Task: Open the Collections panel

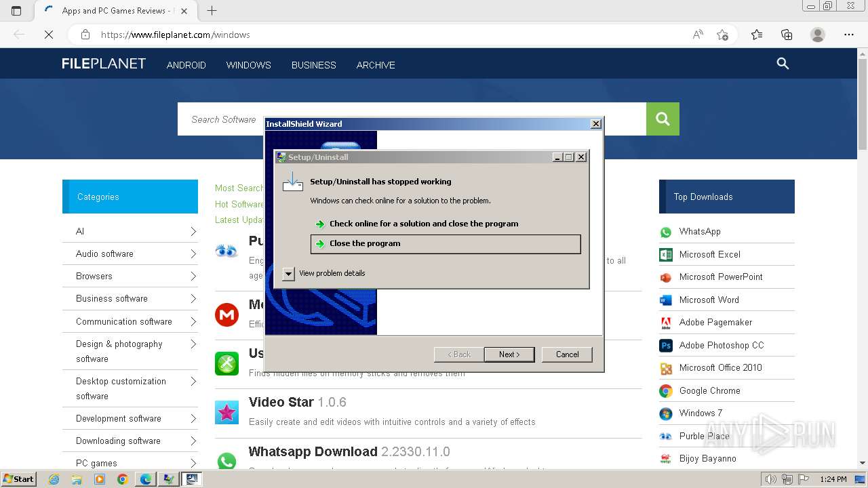Action: pyautogui.click(x=787, y=35)
